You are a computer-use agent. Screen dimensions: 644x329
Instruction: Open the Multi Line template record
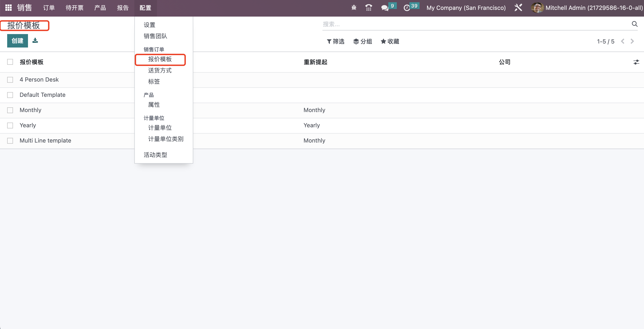(45, 141)
